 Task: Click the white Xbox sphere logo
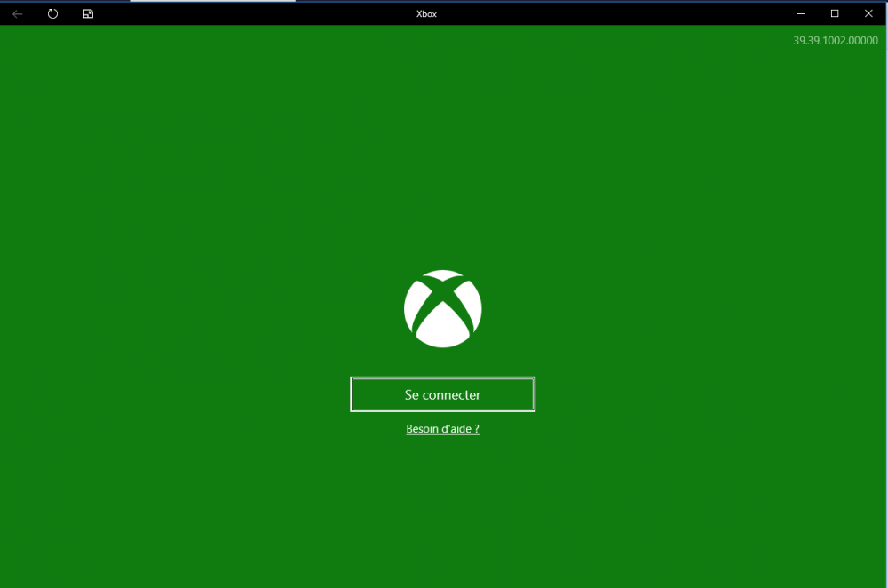point(442,308)
